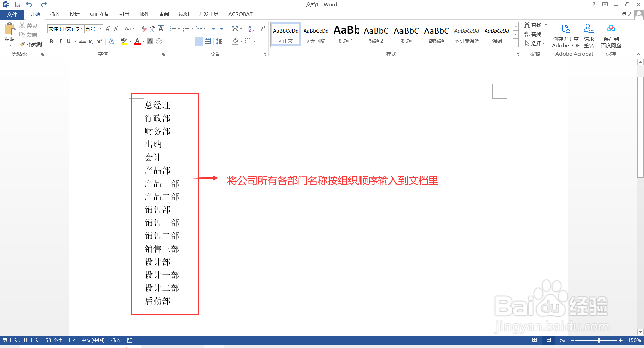Decrease the font size
Viewport: 644px width, 348px height.
[116, 29]
